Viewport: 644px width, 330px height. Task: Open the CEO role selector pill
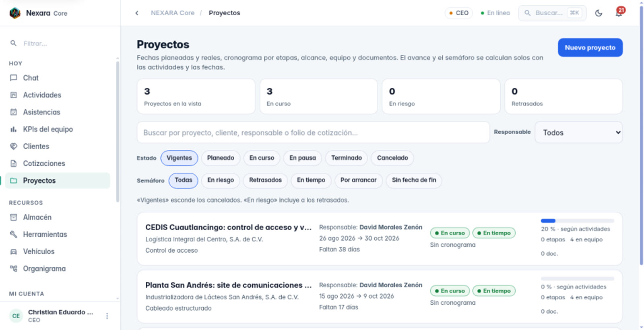458,13
